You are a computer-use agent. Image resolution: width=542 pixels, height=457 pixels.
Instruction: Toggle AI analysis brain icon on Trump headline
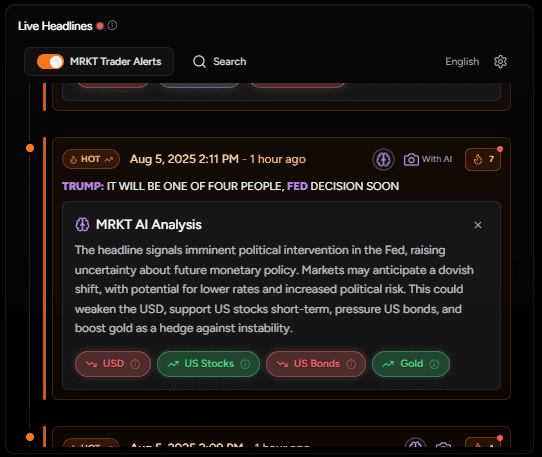(383, 159)
